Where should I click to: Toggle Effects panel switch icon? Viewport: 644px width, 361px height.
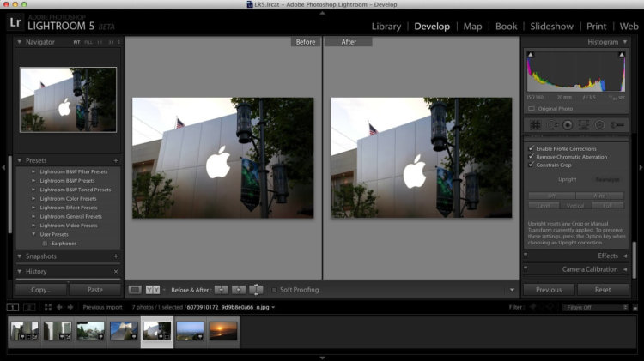pyautogui.click(x=526, y=255)
